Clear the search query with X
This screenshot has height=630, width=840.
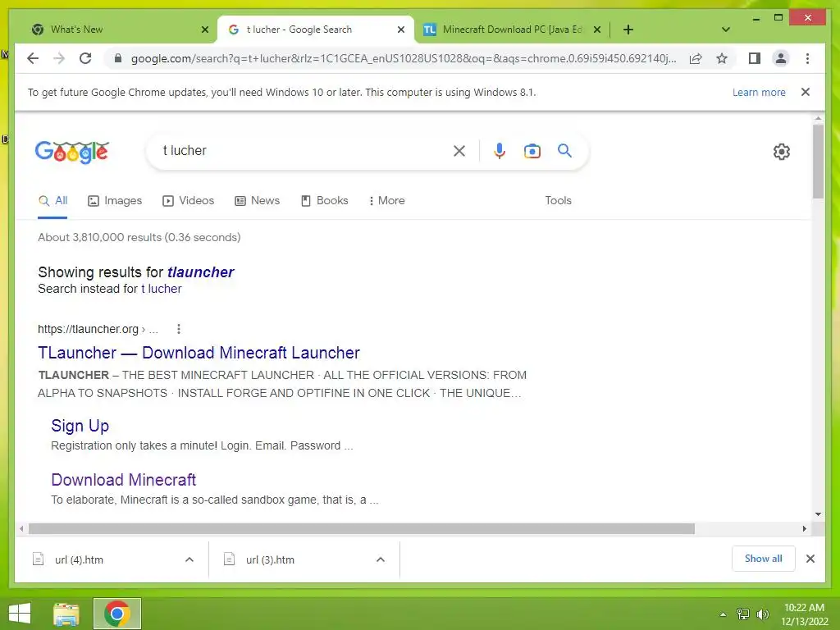click(459, 151)
